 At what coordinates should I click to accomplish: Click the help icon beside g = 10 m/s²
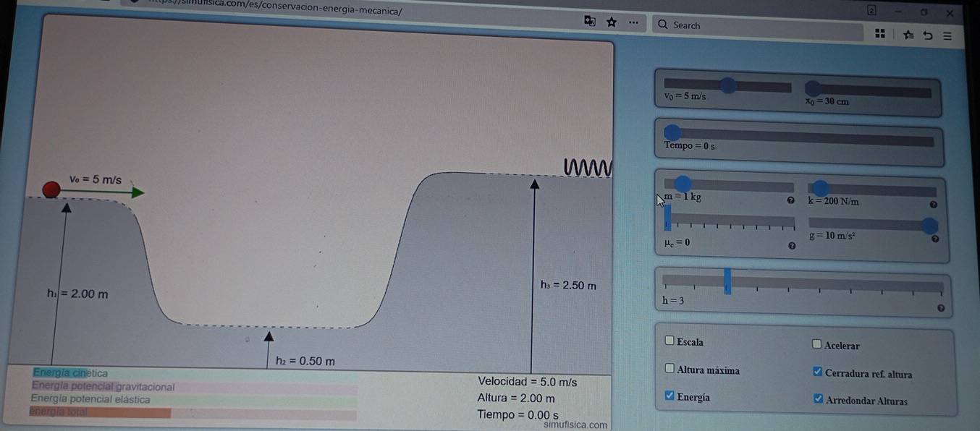click(935, 237)
